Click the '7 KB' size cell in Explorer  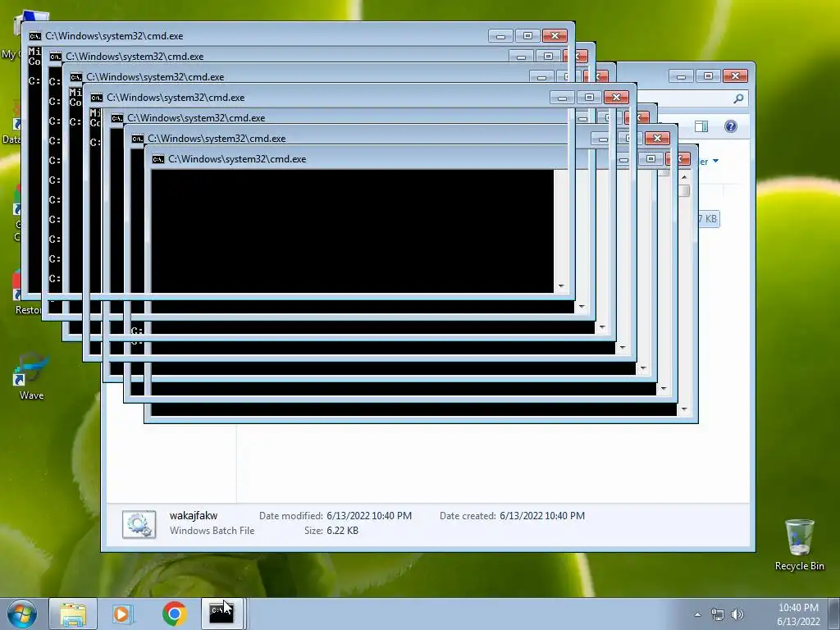(x=708, y=218)
